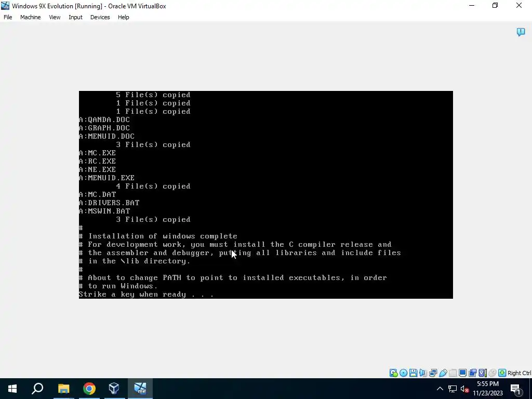Open the Input menu
The height and width of the screenshot is (399, 532).
point(75,17)
